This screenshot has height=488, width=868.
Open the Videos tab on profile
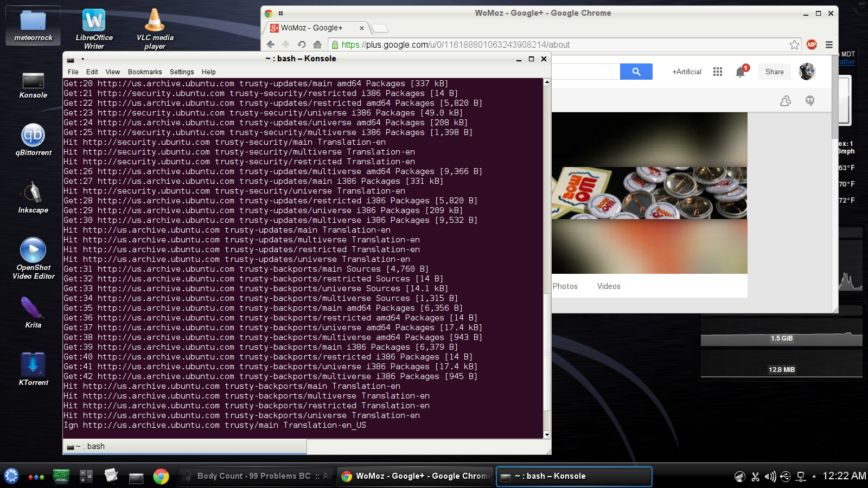(x=609, y=286)
